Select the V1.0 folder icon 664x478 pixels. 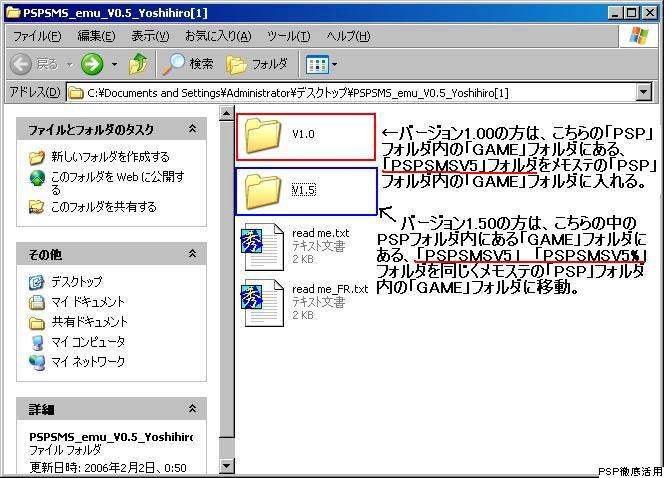263,135
